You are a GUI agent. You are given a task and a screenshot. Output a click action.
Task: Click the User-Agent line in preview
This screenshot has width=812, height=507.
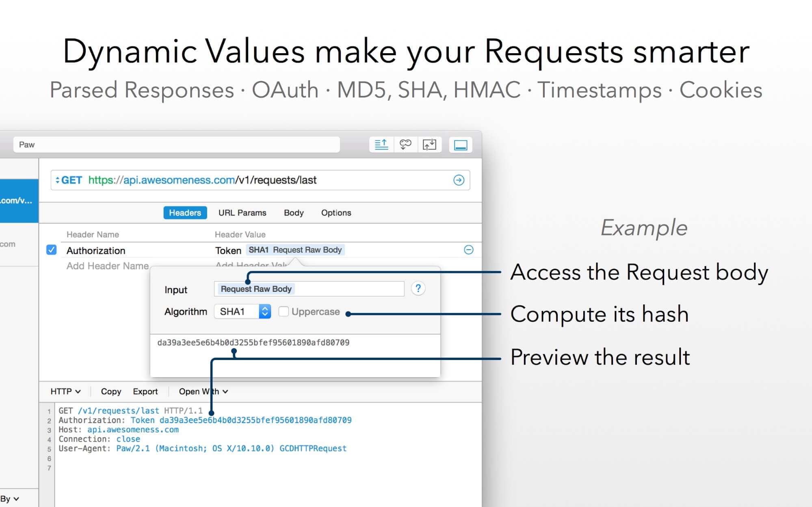[202, 448]
